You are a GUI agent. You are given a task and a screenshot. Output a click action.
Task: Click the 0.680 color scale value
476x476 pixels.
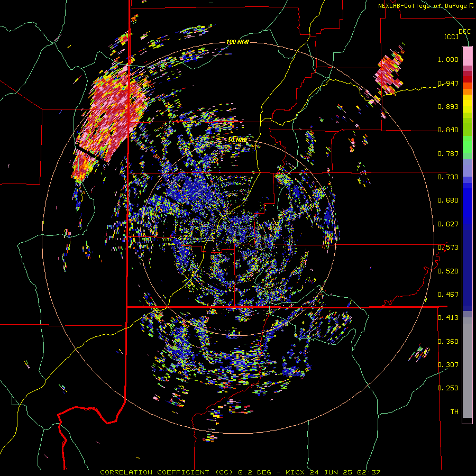pos(448,200)
